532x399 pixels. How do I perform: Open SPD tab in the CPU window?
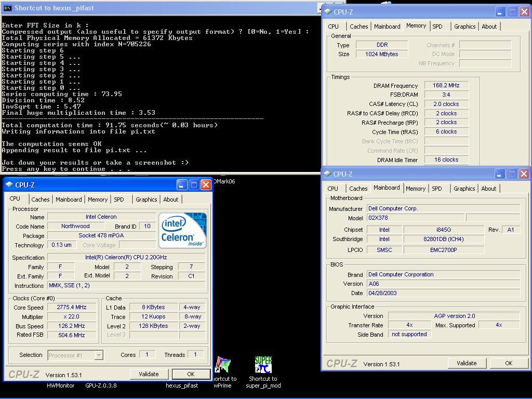point(119,199)
